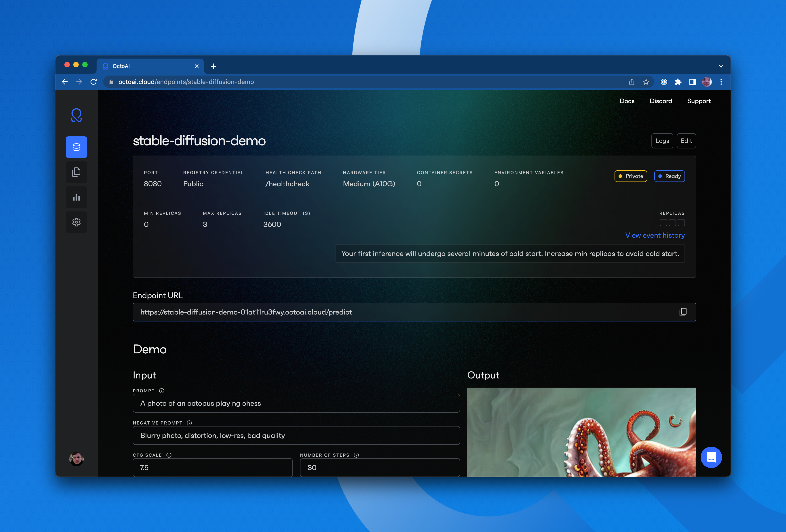
Task: Open the chat support bubble
Action: pos(711,457)
